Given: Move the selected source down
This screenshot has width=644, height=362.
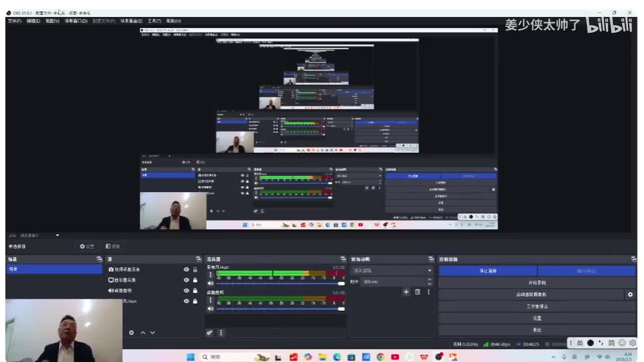Looking at the screenshot, I should tap(152, 332).
